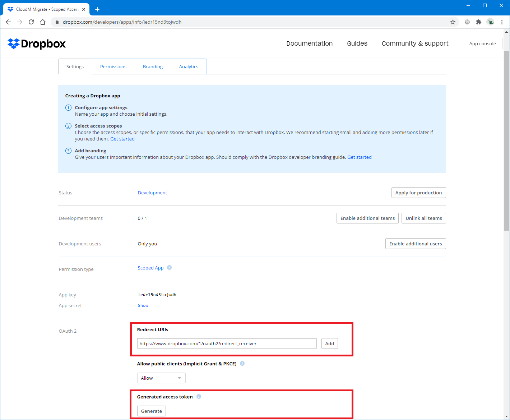
Task: Click the Redirect URIs input field
Action: coord(227,343)
